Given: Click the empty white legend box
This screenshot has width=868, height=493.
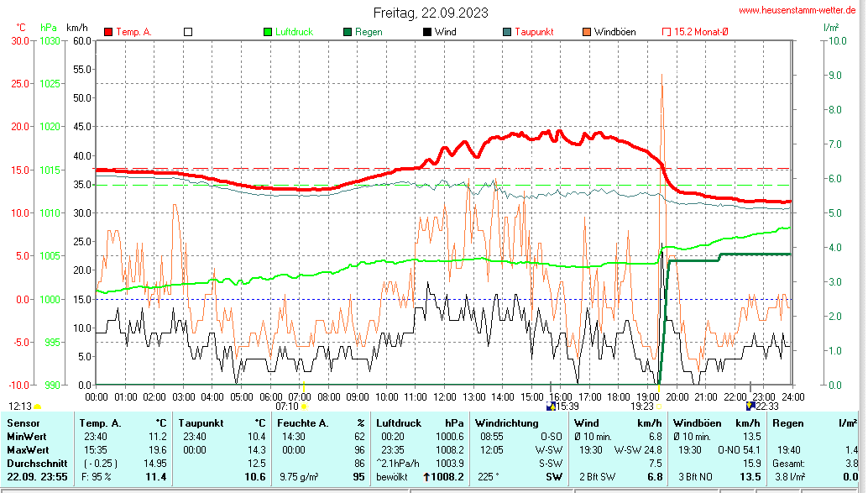Looking at the screenshot, I should click(x=188, y=32).
